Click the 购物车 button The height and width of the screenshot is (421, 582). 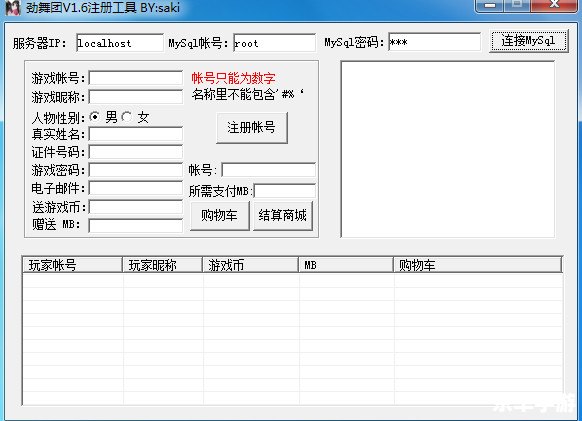(x=219, y=216)
